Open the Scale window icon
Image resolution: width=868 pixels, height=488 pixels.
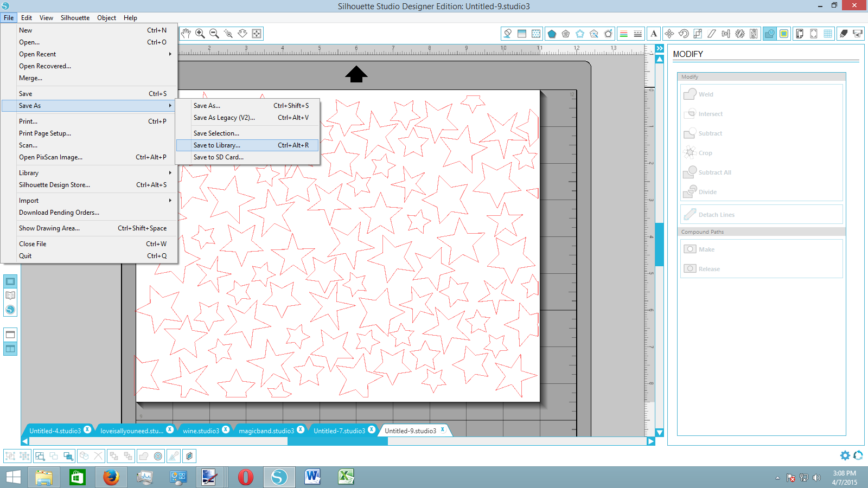click(698, 34)
